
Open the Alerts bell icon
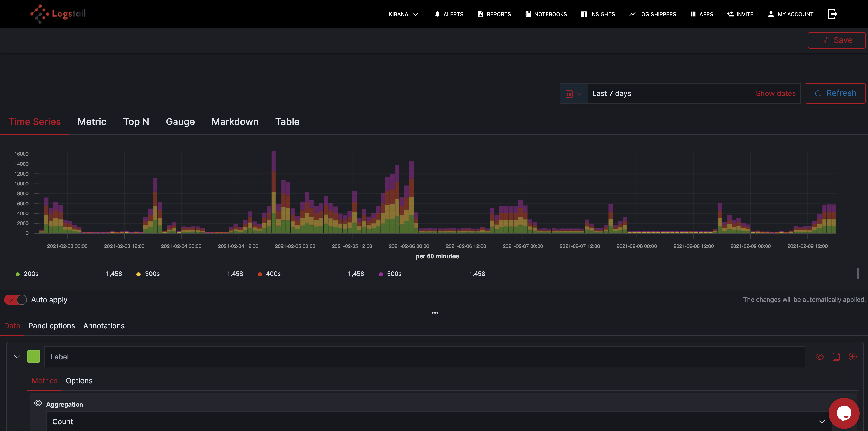437,14
